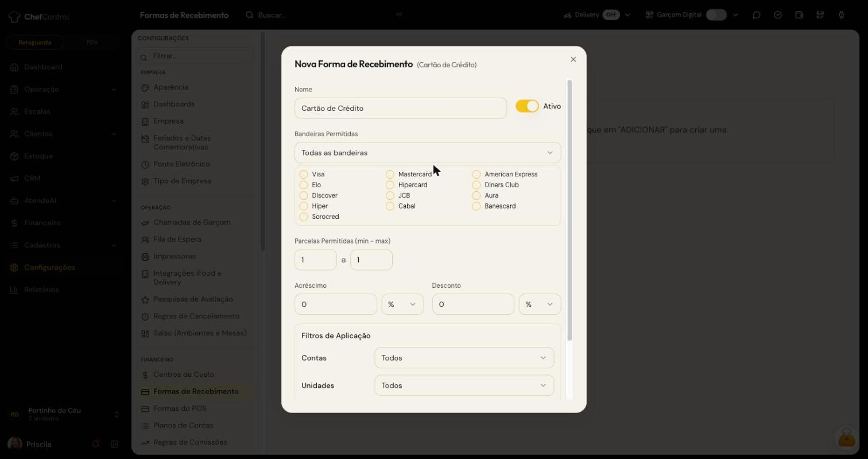Open the Garçom Digital dropdown chevron

[735, 15]
